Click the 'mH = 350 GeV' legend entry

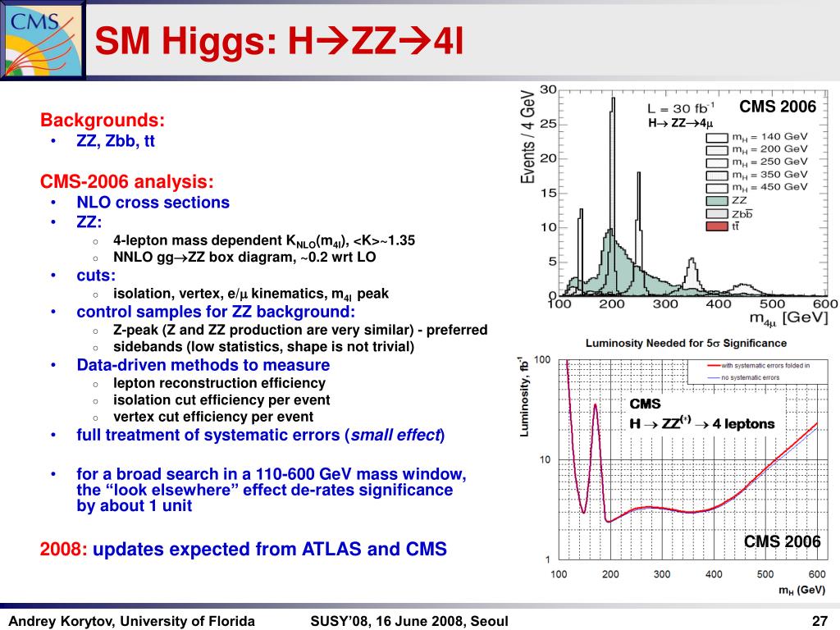(x=756, y=175)
